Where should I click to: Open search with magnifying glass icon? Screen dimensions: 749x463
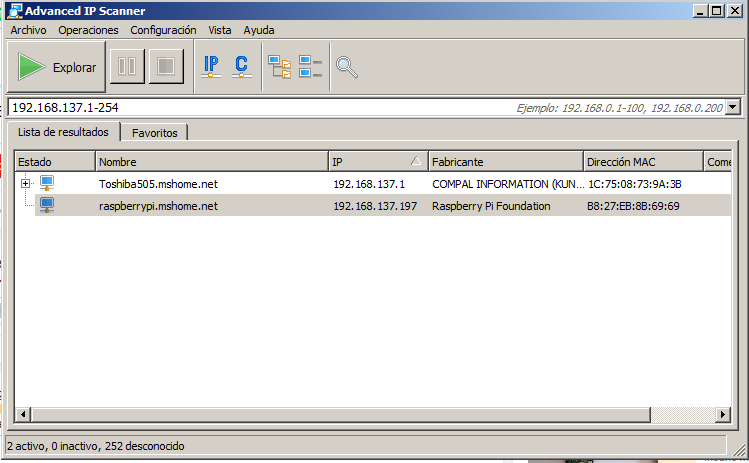click(347, 67)
